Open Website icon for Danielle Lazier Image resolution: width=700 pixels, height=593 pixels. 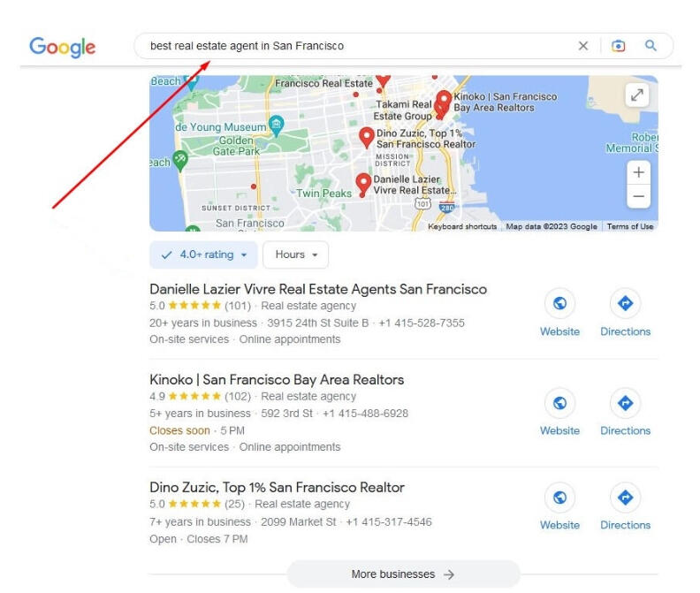tap(559, 303)
